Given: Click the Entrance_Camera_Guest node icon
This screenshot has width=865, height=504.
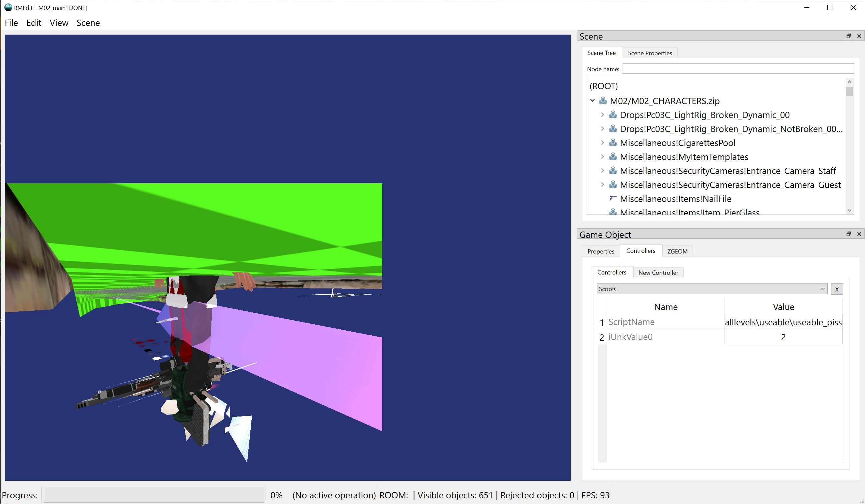Looking at the screenshot, I should (x=613, y=185).
